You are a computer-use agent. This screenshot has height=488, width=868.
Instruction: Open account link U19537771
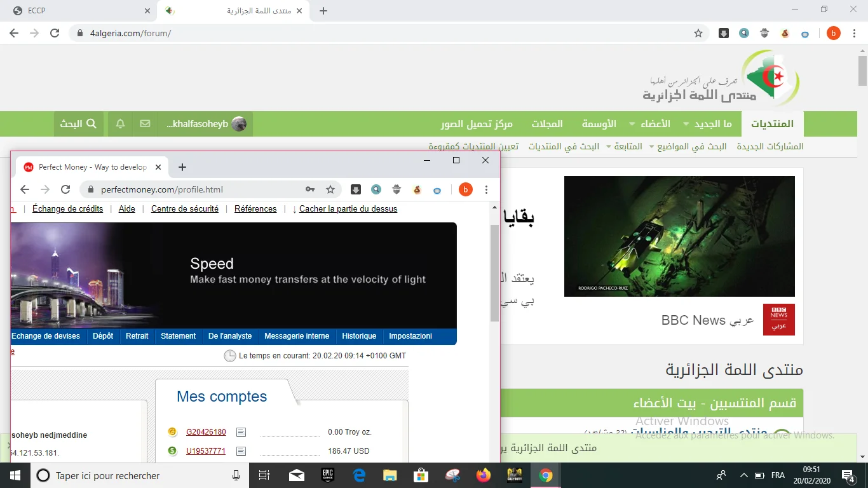206,451
